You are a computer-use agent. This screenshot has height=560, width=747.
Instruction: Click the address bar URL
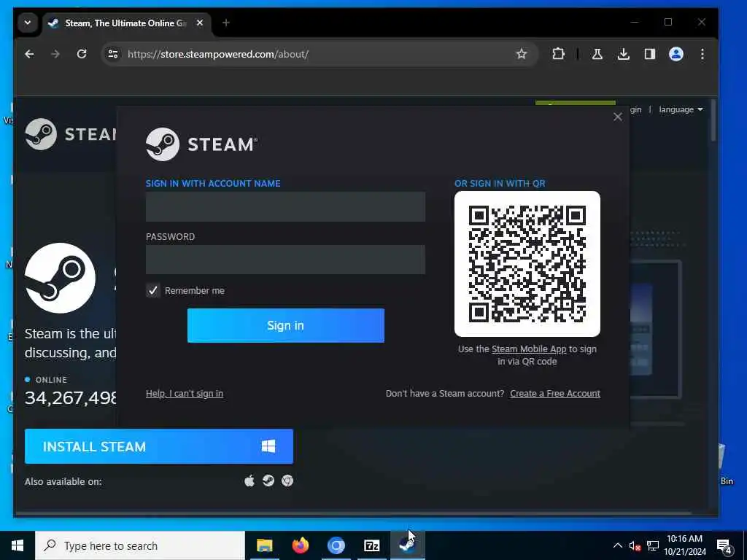tap(218, 54)
